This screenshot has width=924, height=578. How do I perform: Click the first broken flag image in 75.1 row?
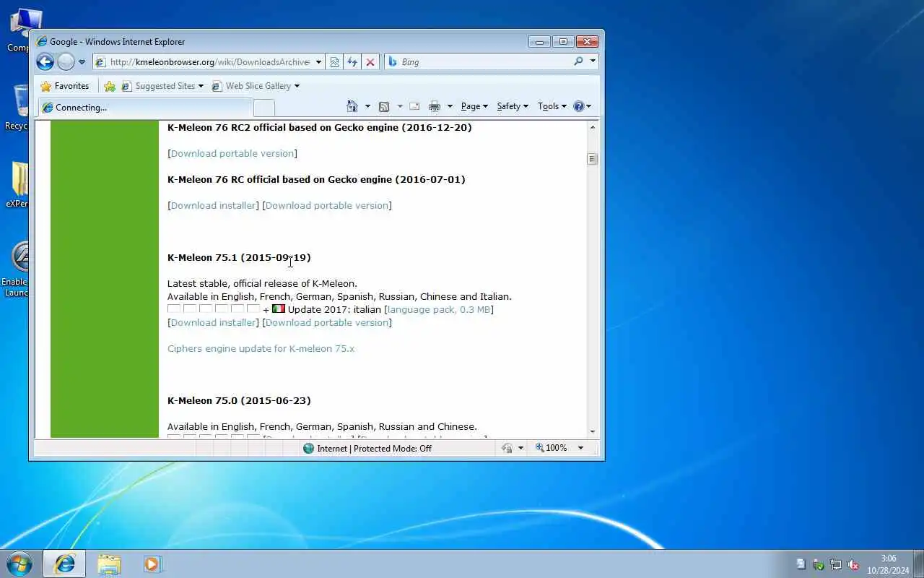coord(174,309)
